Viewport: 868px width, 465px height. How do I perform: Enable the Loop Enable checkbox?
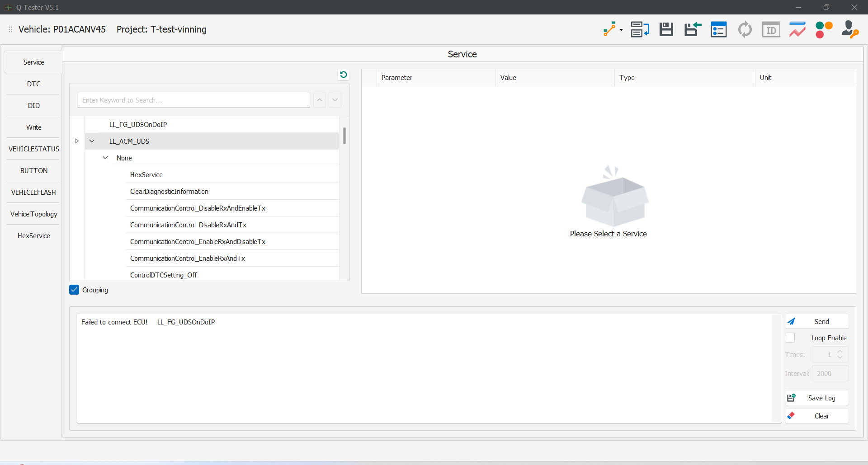(x=790, y=338)
